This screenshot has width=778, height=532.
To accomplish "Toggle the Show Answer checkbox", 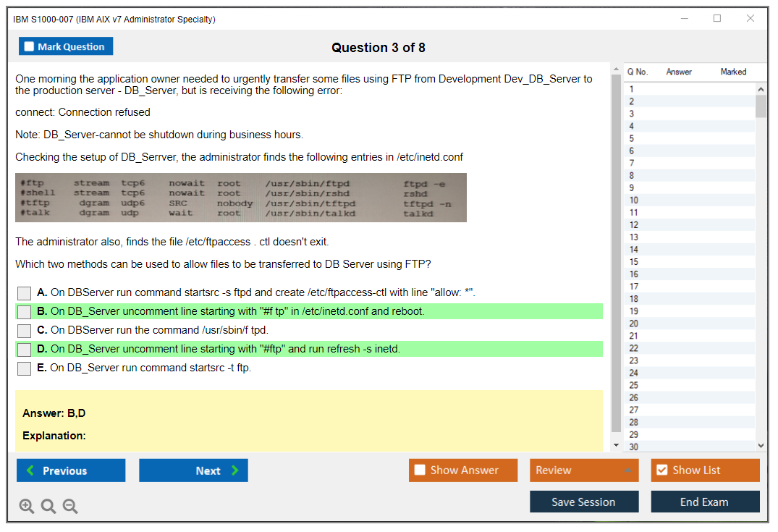I will tap(420, 470).
